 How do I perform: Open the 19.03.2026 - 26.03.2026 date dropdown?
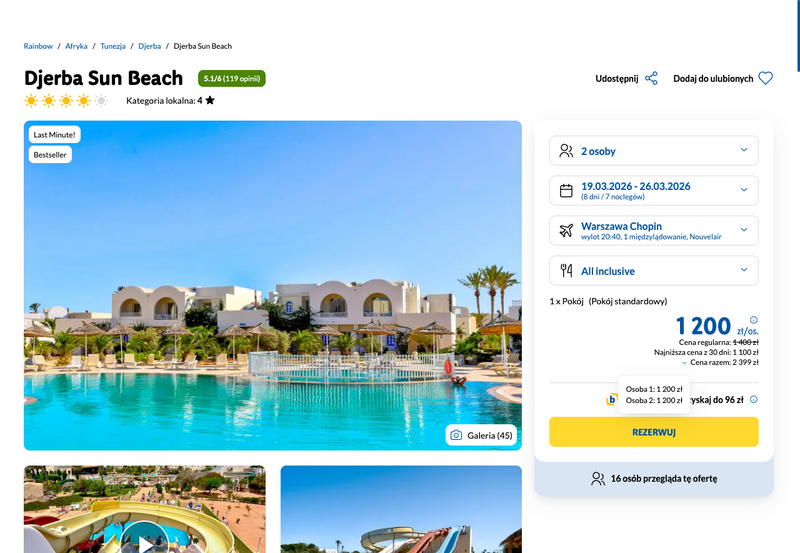(654, 190)
